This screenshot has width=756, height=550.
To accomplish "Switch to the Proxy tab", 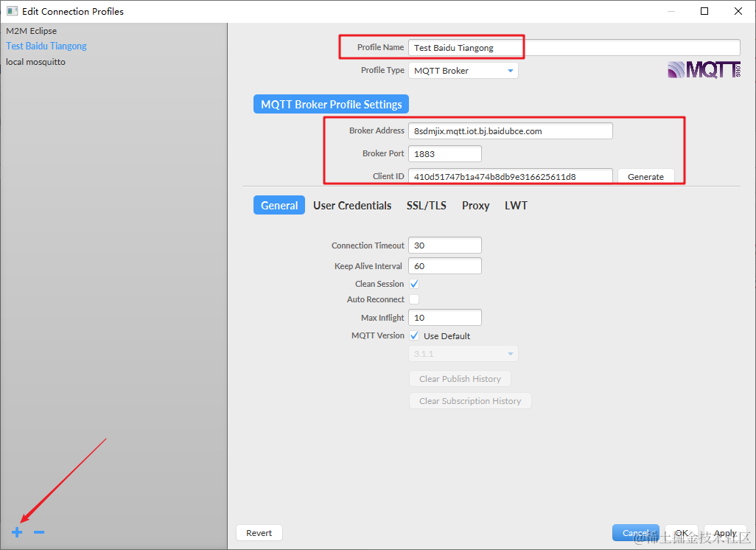I will pyautogui.click(x=475, y=206).
